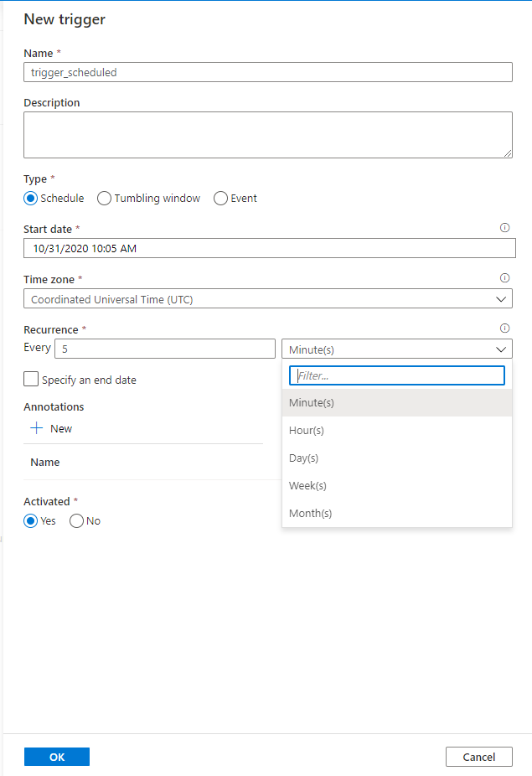Set Activated to No
The height and width of the screenshot is (776, 532).
pos(77,520)
